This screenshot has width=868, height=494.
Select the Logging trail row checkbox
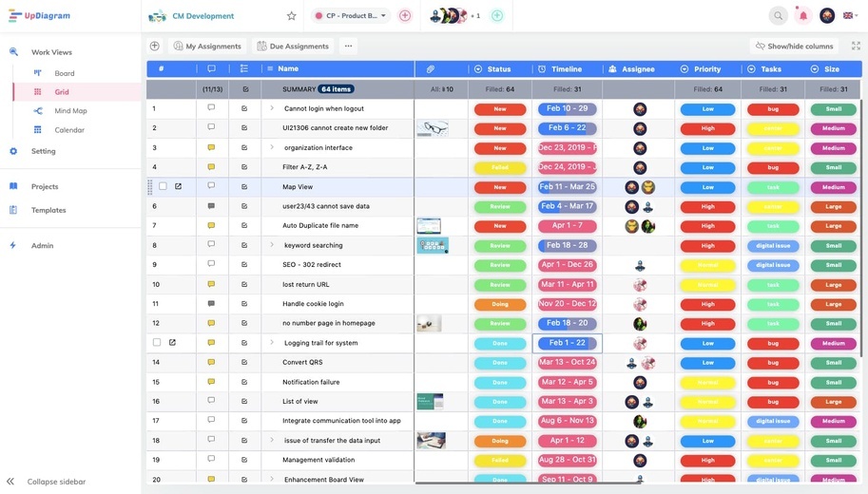pyautogui.click(x=157, y=342)
